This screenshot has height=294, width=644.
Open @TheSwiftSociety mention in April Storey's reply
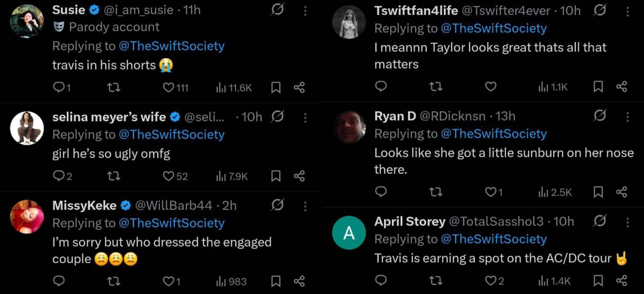493,239
